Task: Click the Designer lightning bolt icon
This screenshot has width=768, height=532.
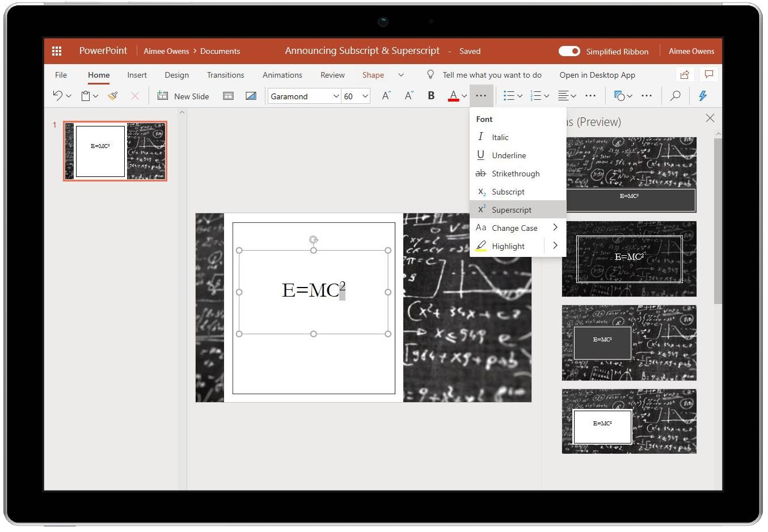Action: click(703, 96)
